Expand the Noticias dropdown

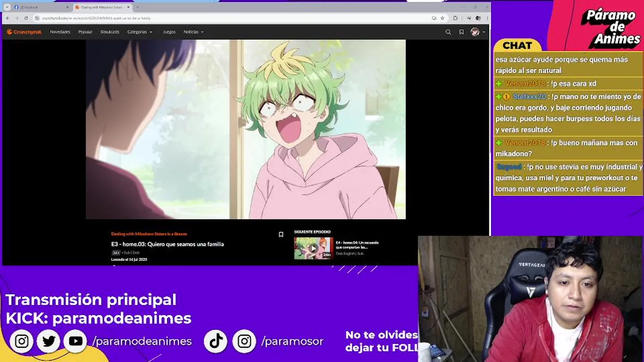(193, 32)
